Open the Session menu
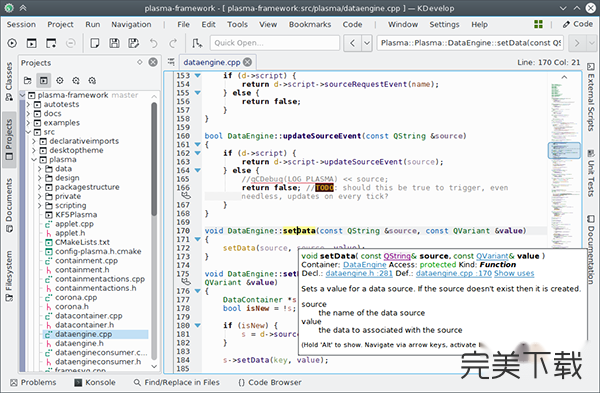The width and height of the screenshot is (600, 393). (x=21, y=24)
